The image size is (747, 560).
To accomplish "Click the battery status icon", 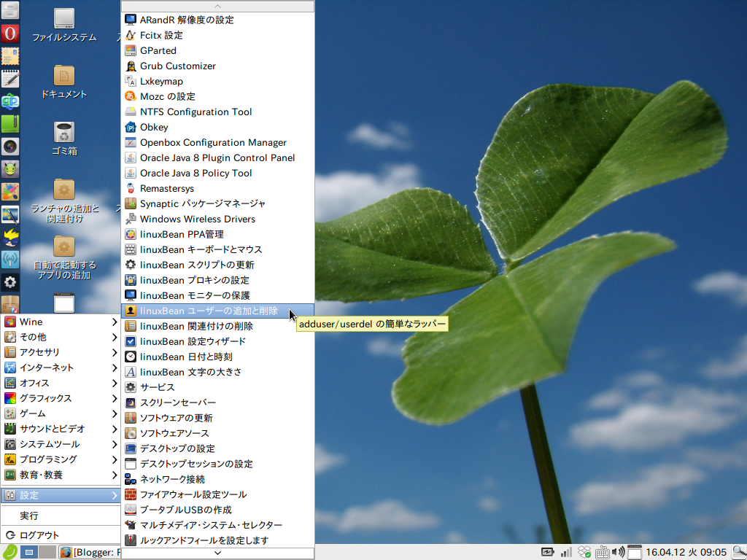I will [x=548, y=552].
